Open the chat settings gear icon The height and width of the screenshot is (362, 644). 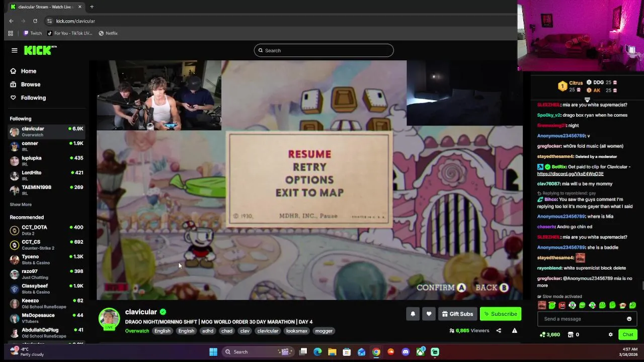click(611, 335)
